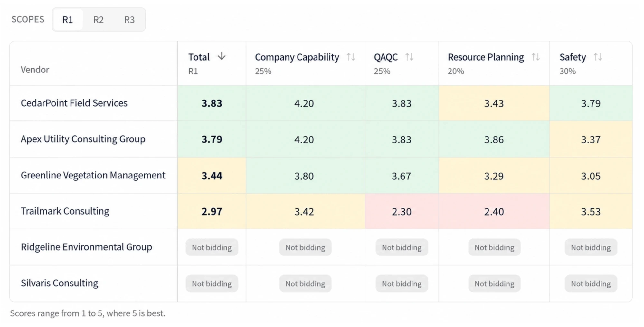The image size is (644, 327).
Task: Click Trailmark total score 2.97
Action: coord(212,211)
